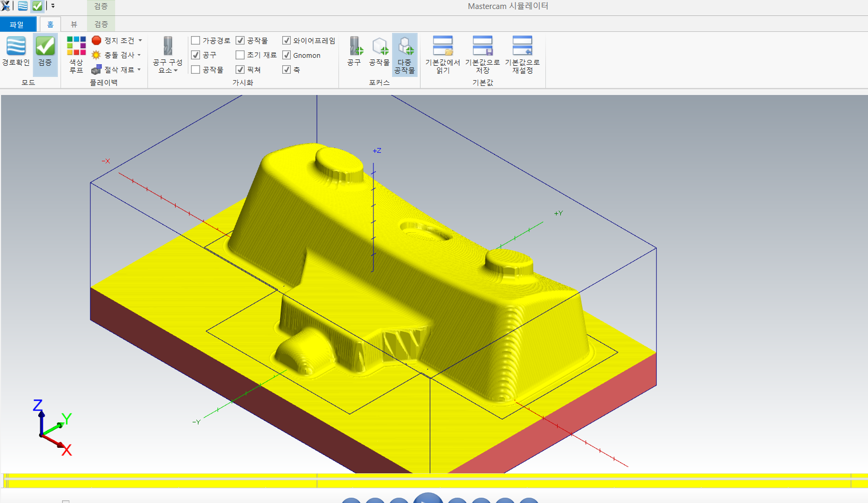The height and width of the screenshot is (503, 868).
Task: Click the +Z axis label in viewport
Action: coord(377,151)
